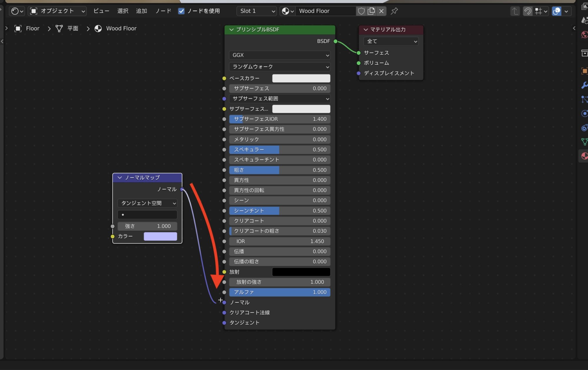This screenshot has width=588, height=370.
Task: Click the parent node tree arrow icon
Action: click(515, 11)
